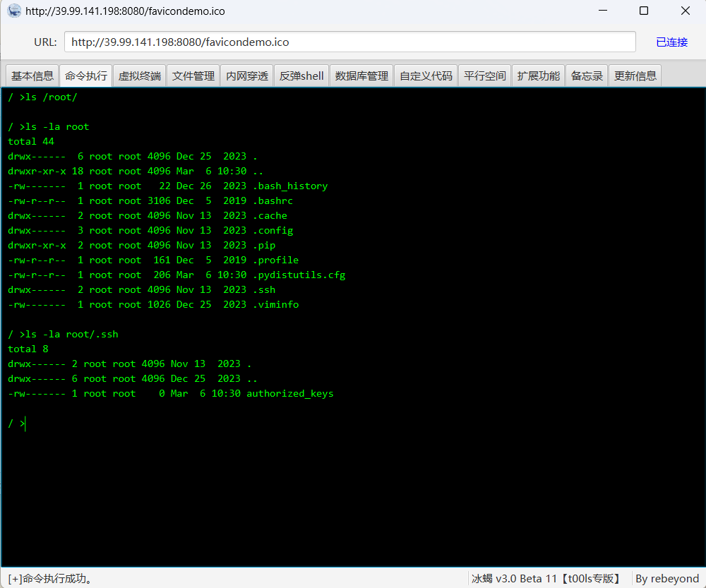Select the 命令执行 tab

(86, 76)
